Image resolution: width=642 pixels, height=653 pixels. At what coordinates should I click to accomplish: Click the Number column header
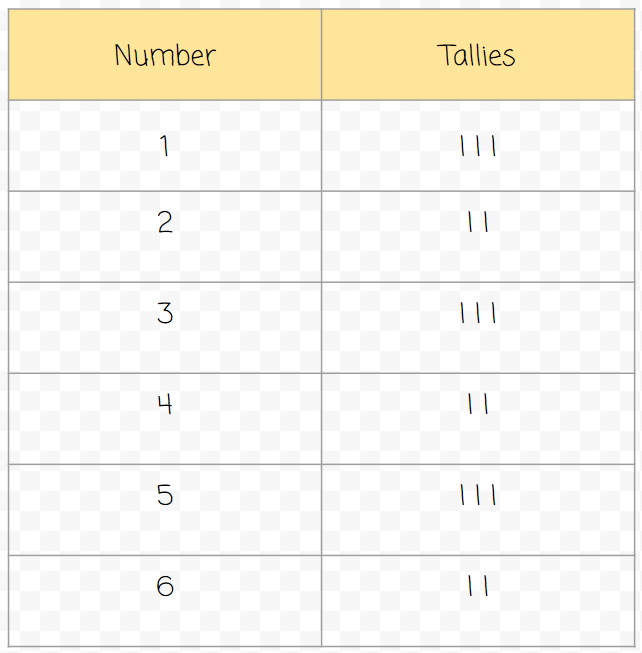[165, 55]
